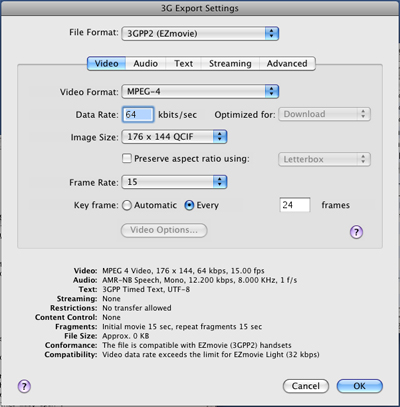Click the Cancel button
This screenshot has width=400, height=407.
[306, 386]
